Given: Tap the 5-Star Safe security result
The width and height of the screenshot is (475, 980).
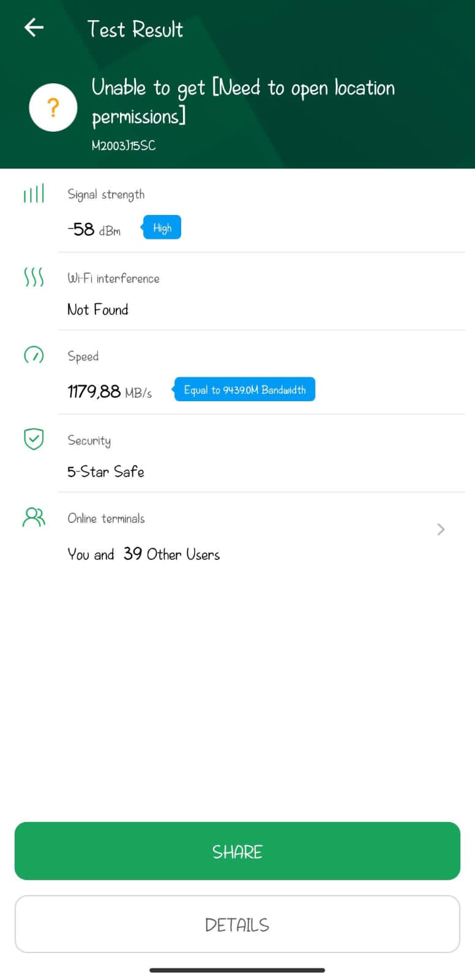Looking at the screenshot, I should [x=106, y=472].
